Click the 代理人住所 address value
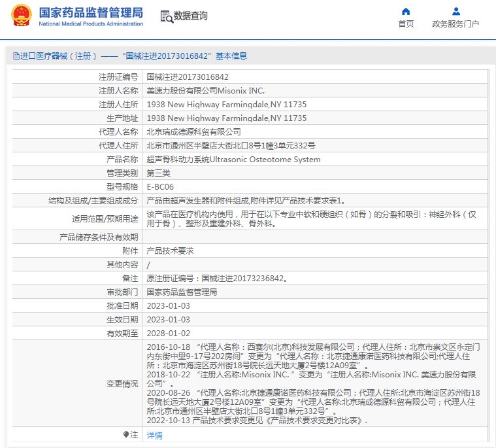Viewport: 496px width, 448px height. [231, 146]
